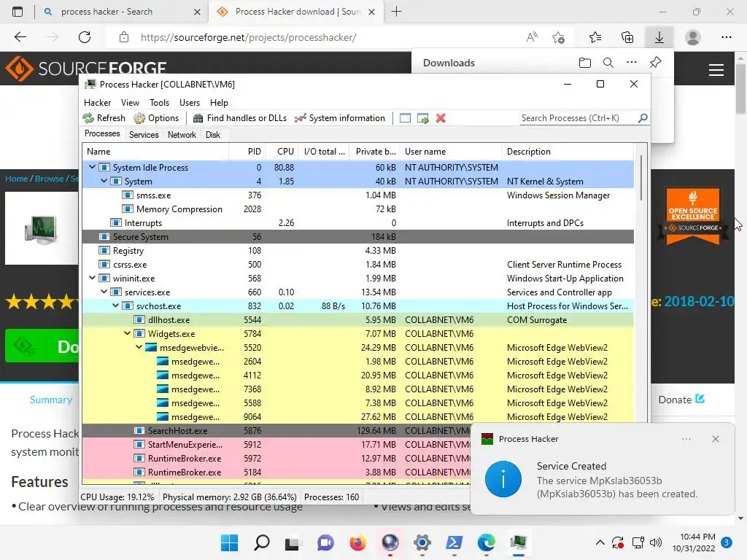
Task: Go back in Edge browser
Action: point(20,37)
